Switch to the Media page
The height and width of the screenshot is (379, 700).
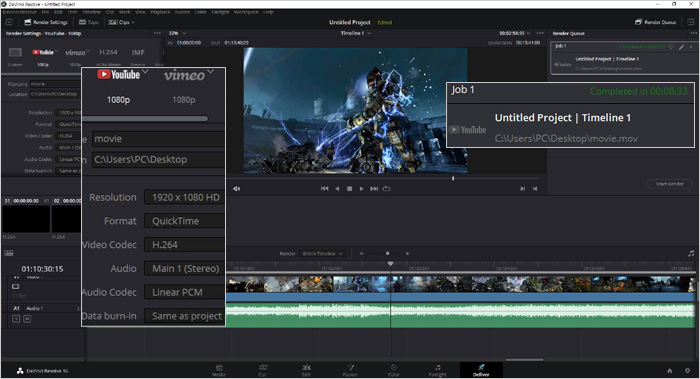pyautogui.click(x=219, y=370)
